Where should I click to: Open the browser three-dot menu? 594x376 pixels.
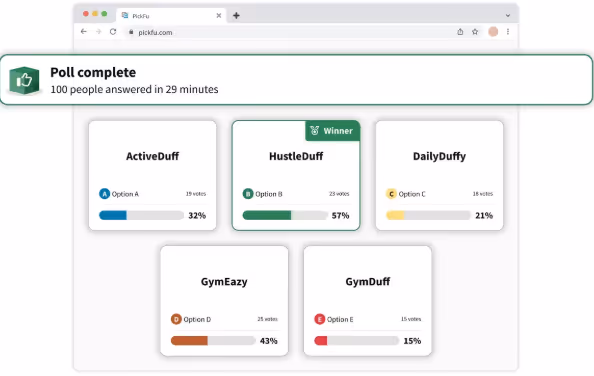pos(508,32)
